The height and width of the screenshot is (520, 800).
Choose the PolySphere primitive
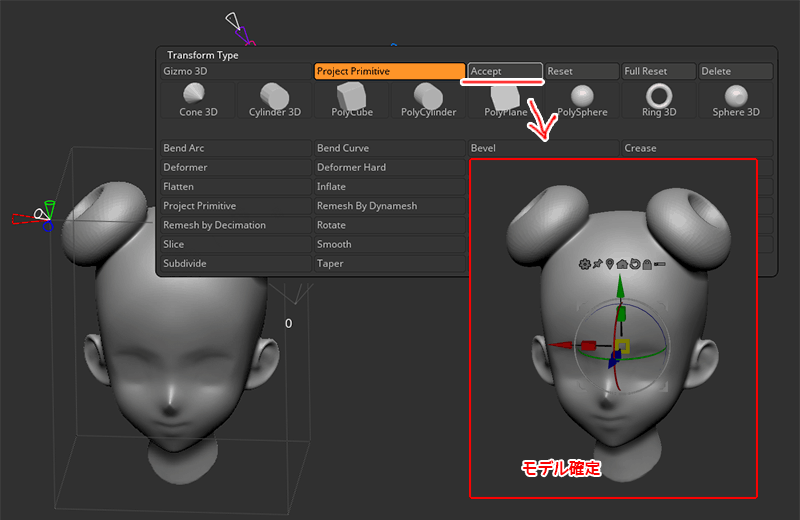point(582,99)
